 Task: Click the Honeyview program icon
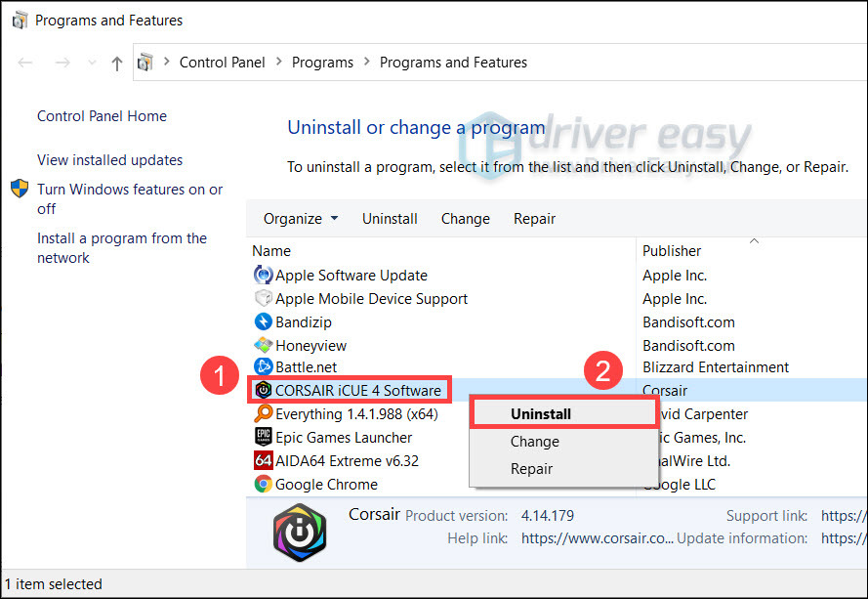coord(263,345)
